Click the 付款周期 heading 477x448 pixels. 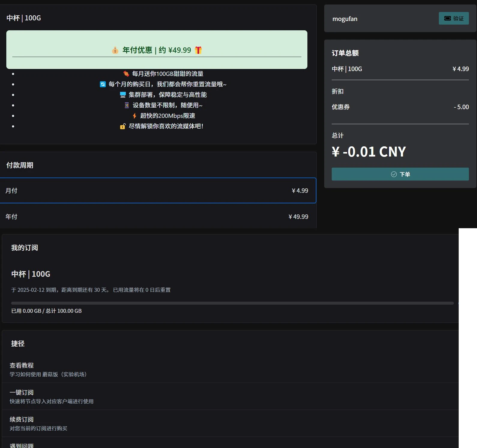[20, 165]
